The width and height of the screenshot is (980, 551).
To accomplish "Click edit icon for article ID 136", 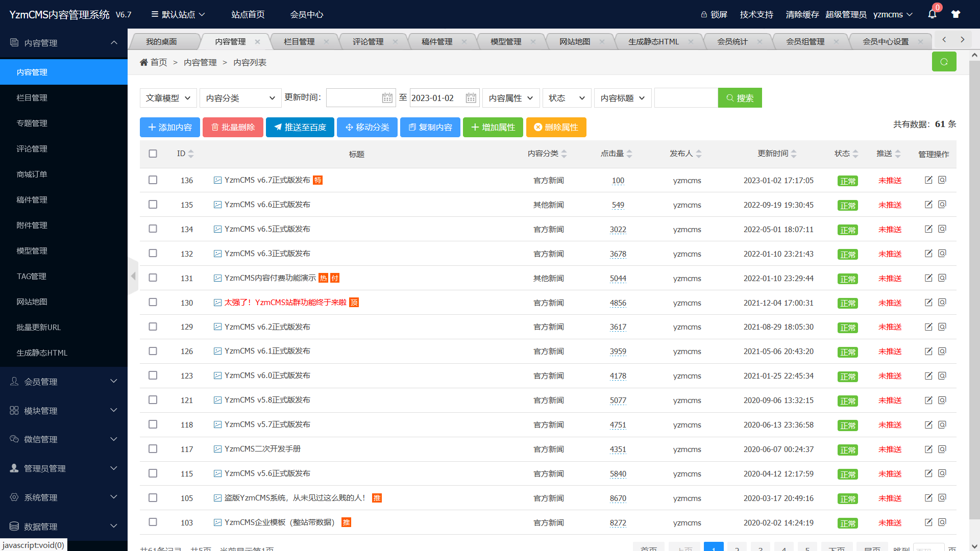I will 928,180.
